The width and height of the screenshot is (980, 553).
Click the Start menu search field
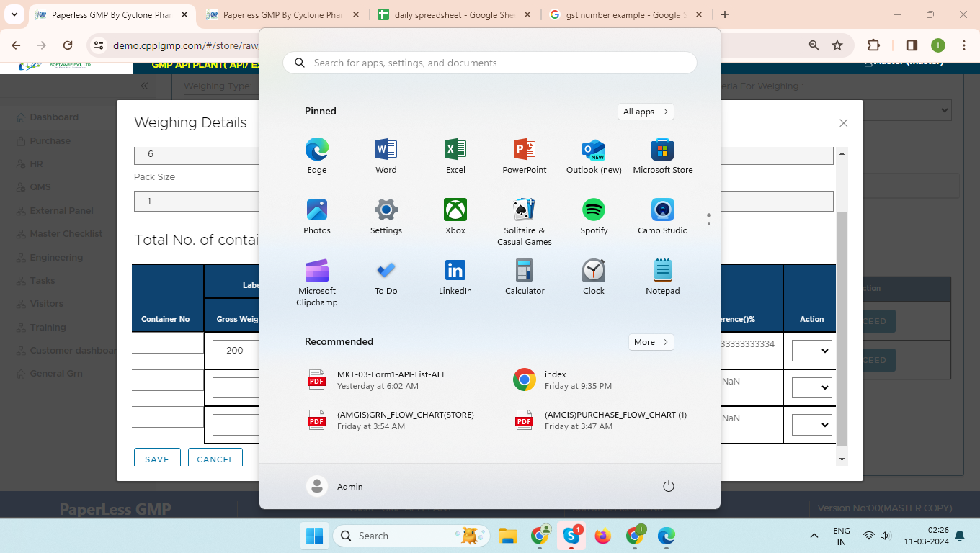tap(490, 63)
